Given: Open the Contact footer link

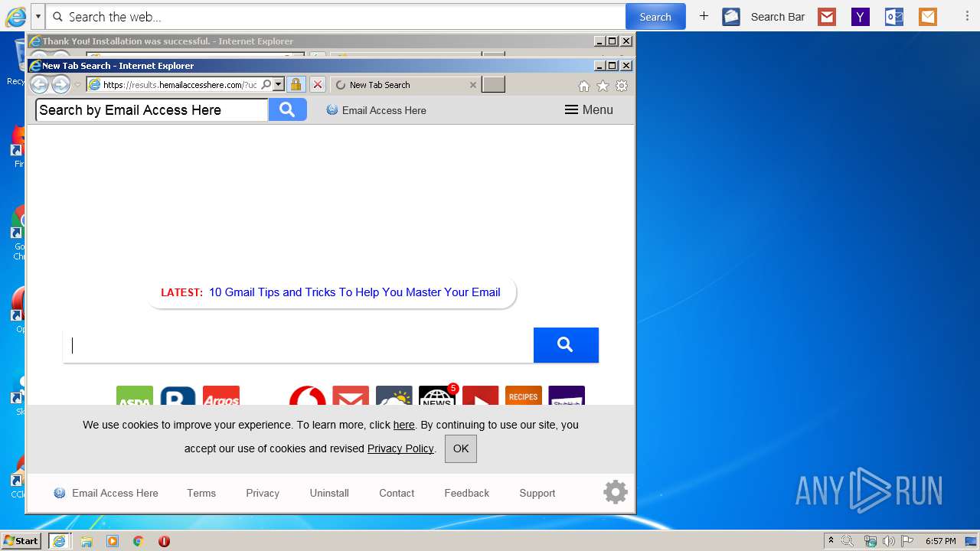Looking at the screenshot, I should pos(397,493).
